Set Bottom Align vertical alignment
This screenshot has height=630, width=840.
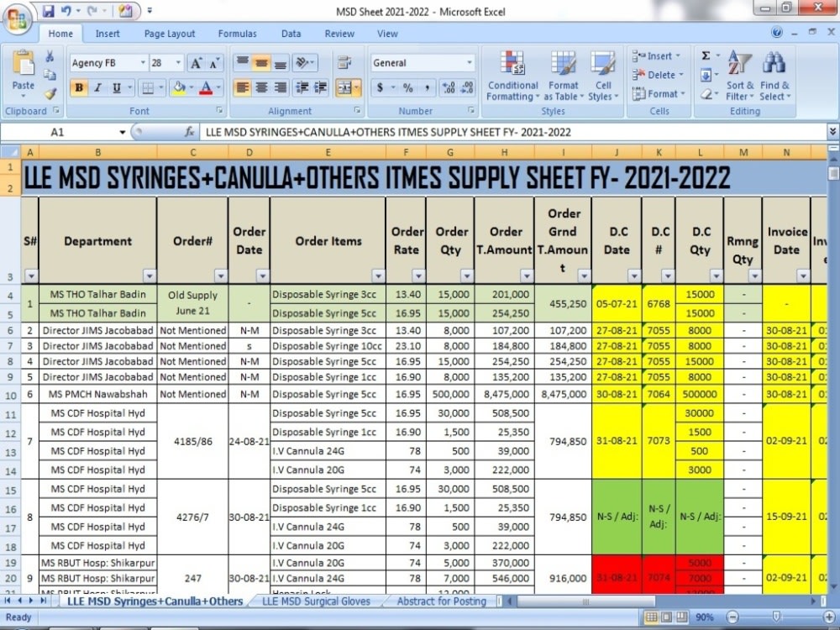coord(280,63)
